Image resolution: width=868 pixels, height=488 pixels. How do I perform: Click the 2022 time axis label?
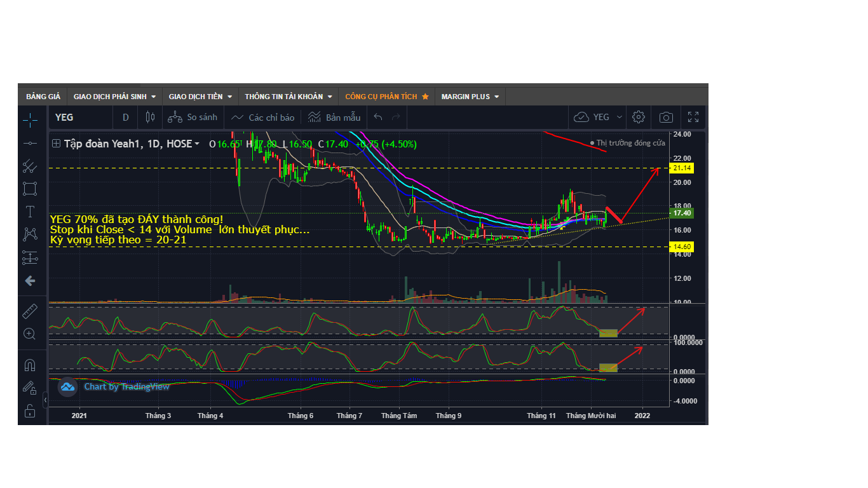point(642,416)
